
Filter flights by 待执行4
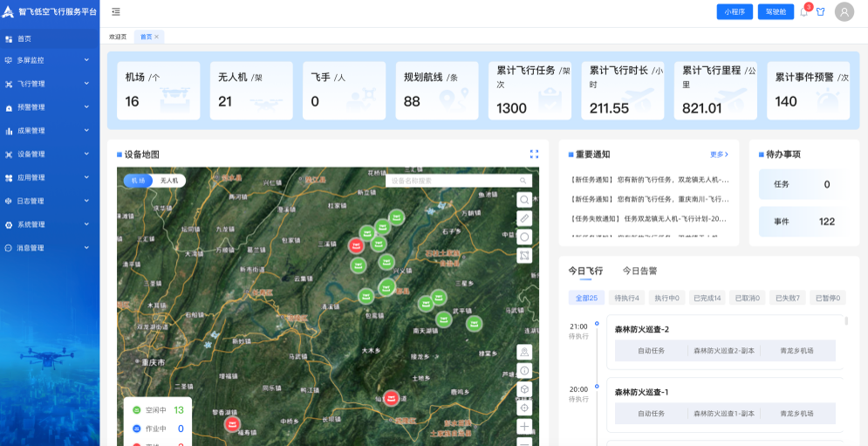(x=626, y=298)
